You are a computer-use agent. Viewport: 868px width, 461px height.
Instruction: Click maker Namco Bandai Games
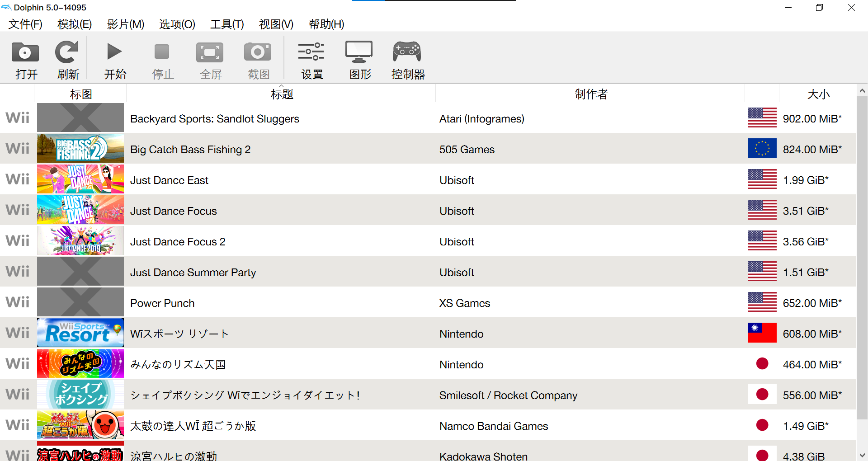pyautogui.click(x=494, y=426)
